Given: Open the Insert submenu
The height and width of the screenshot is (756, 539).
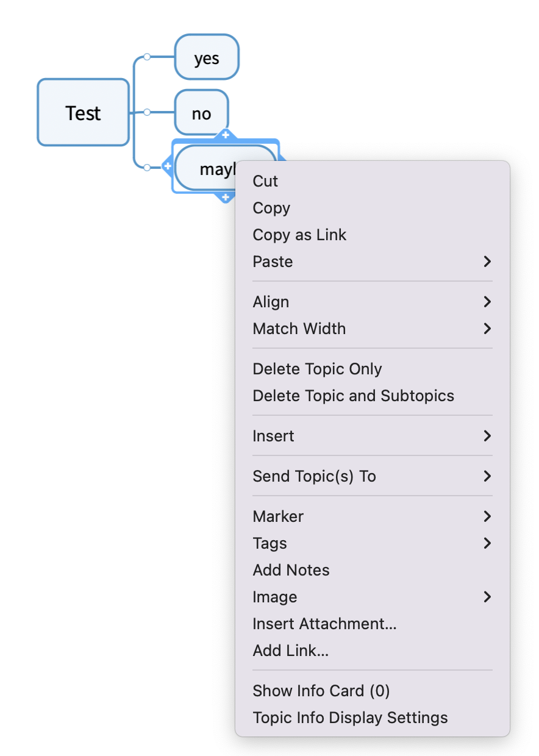Looking at the screenshot, I should pyautogui.click(x=372, y=436).
